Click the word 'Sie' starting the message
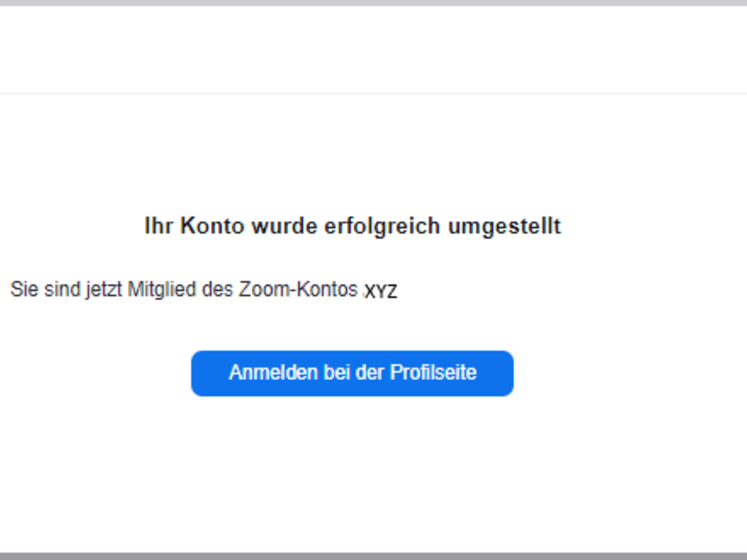 pos(24,290)
